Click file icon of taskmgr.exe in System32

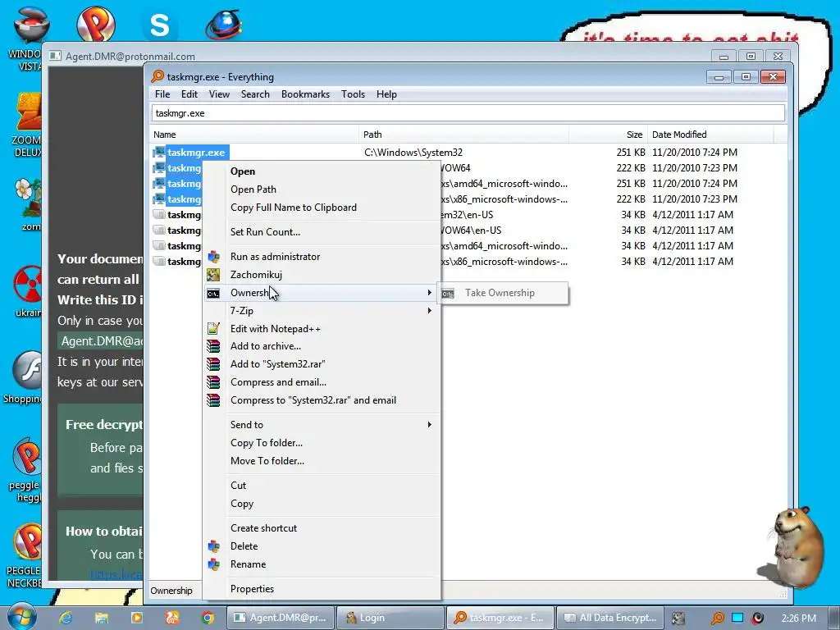(x=158, y=152)
